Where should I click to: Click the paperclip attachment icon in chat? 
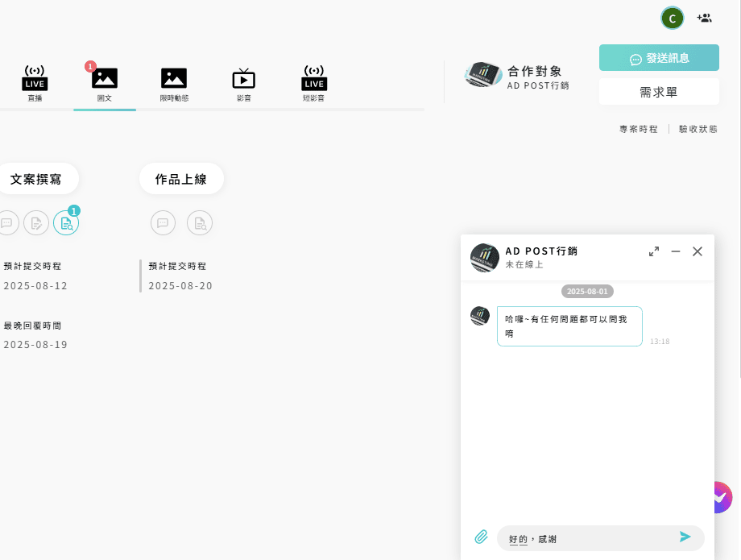click(481, 537)
